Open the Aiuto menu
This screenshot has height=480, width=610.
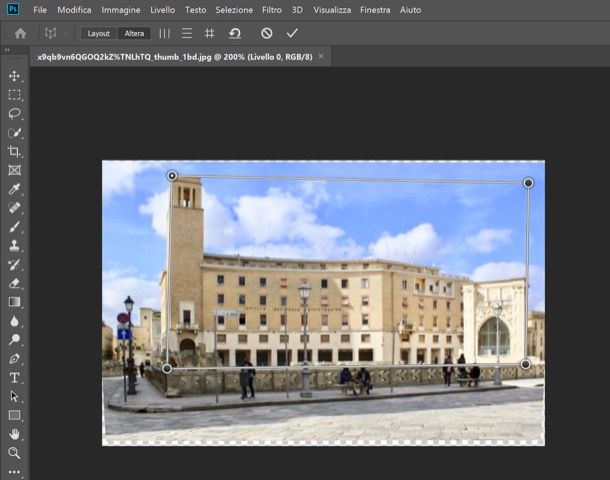[410, 10]
